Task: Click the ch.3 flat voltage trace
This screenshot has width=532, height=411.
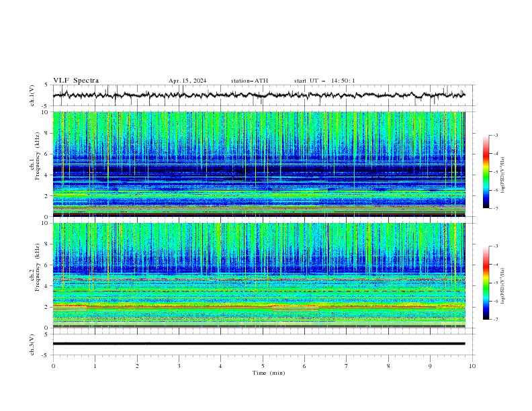Action: [259, 344]
